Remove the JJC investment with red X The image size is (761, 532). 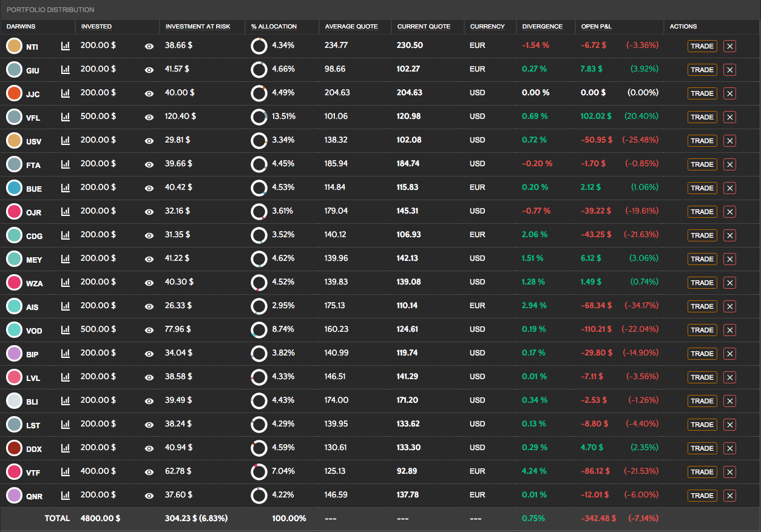click(x=729, y=93)
